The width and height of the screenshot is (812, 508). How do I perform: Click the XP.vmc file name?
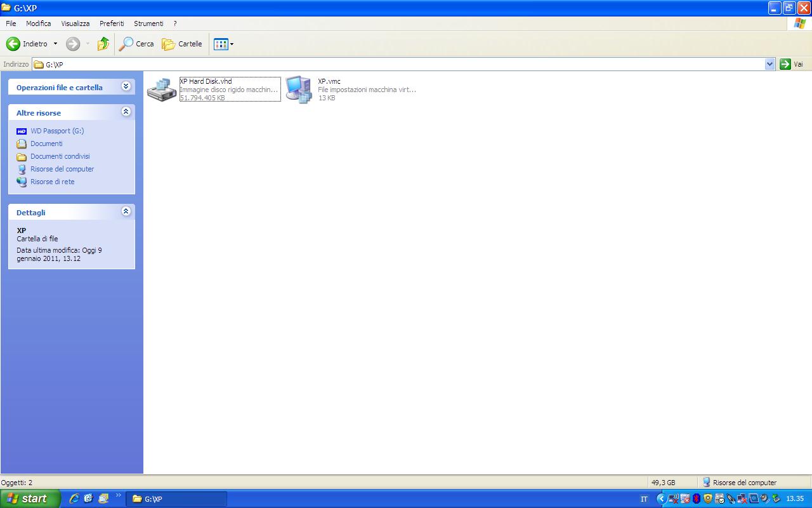(329, 81)
